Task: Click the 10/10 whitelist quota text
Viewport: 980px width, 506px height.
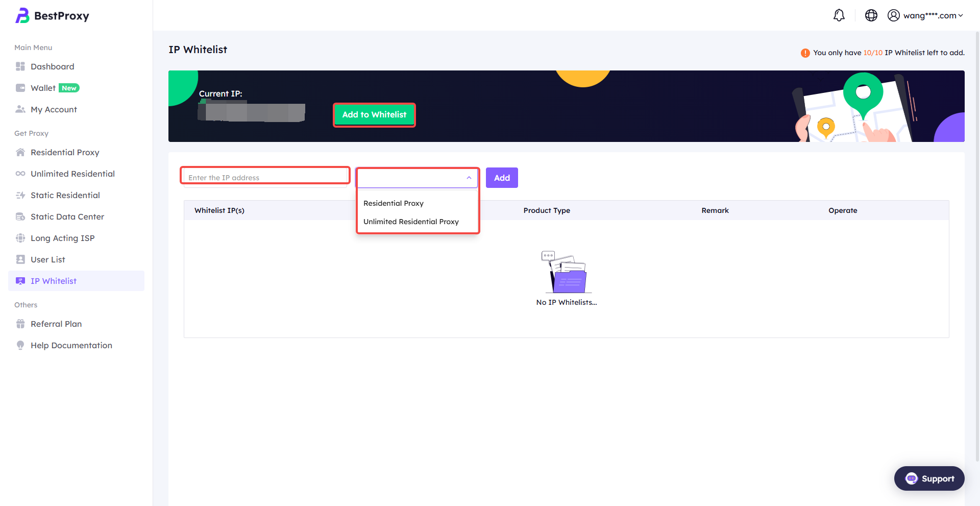Action: [x=873, y=53]
